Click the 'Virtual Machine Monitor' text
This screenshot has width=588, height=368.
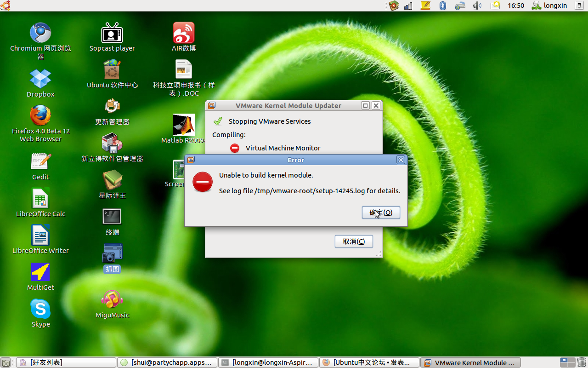(283, 148)
